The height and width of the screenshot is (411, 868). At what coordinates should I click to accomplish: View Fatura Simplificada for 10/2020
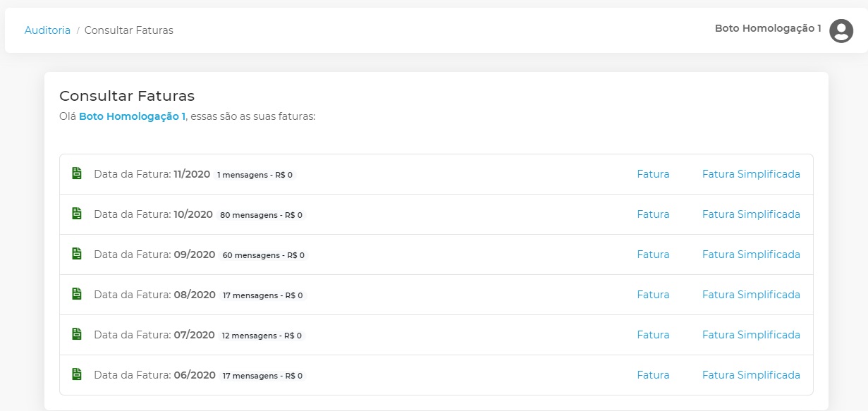(751, 214)
